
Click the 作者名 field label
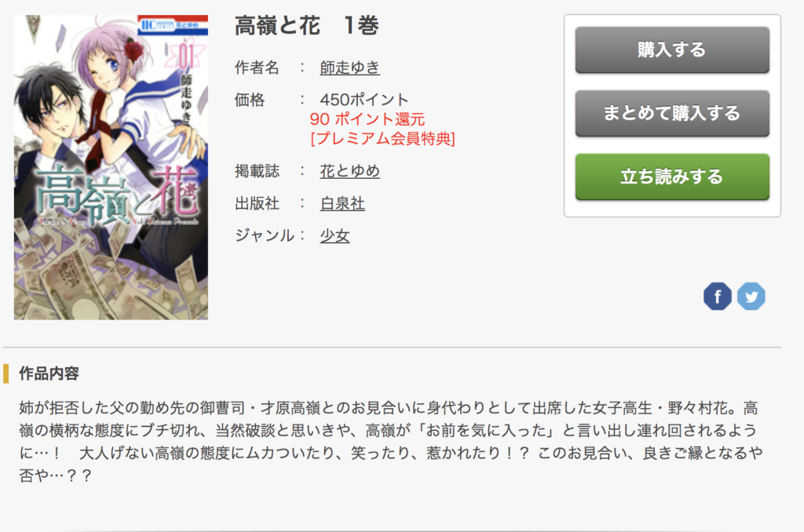(x=257, y=67)
